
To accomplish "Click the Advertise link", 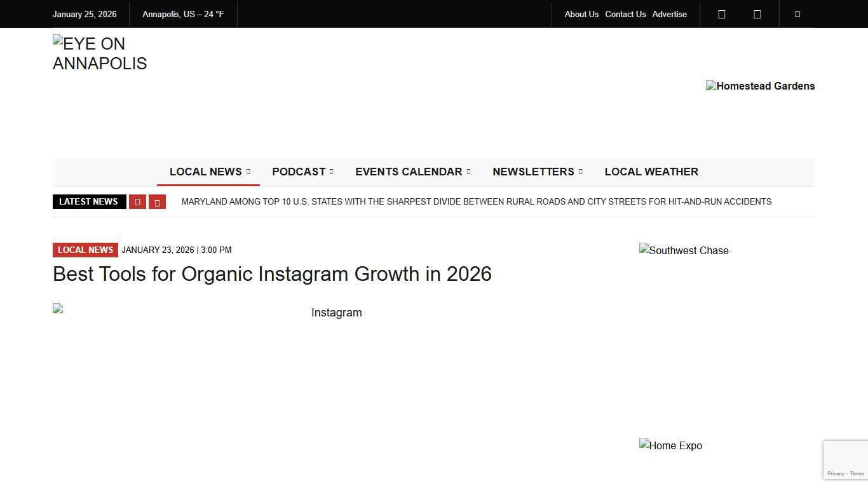I will click(x=669, y=14).
